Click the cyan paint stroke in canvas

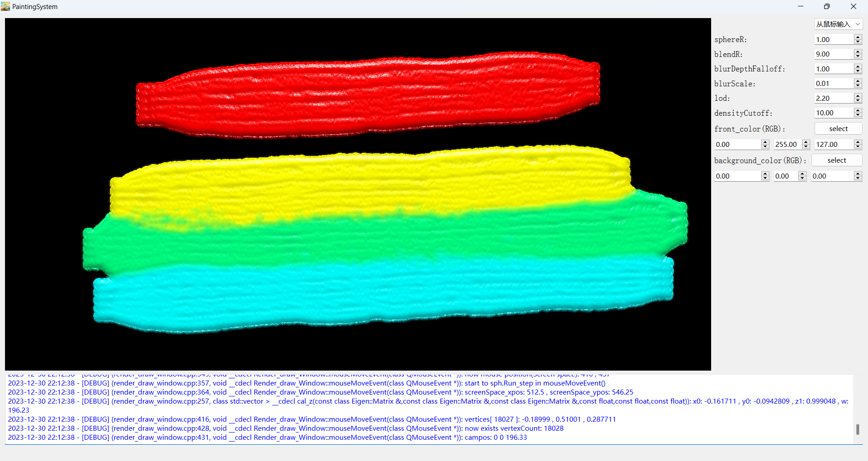point(362,294)
